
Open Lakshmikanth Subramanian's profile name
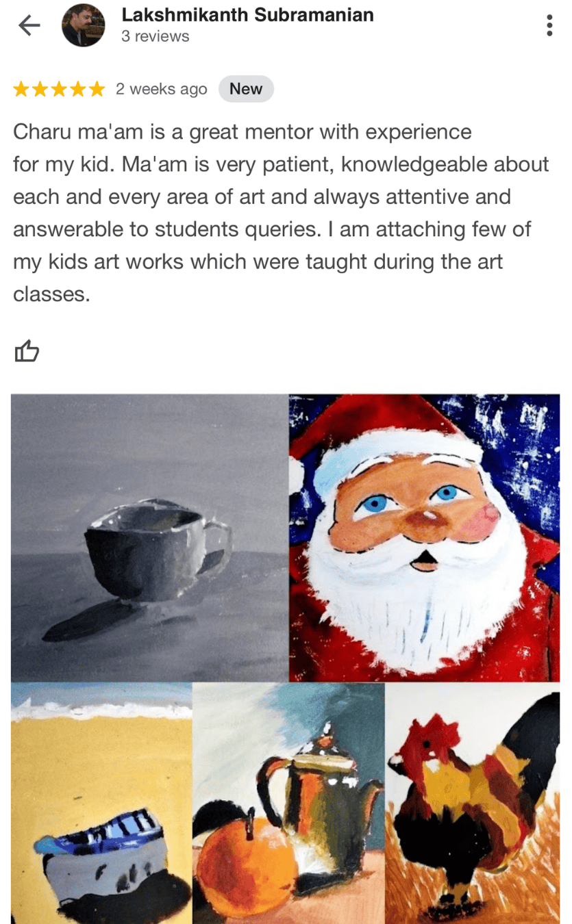coord(247,14)
